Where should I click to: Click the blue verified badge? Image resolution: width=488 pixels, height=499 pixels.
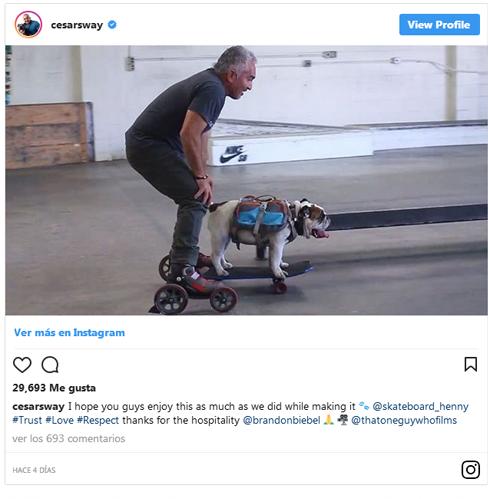(112, 25)
